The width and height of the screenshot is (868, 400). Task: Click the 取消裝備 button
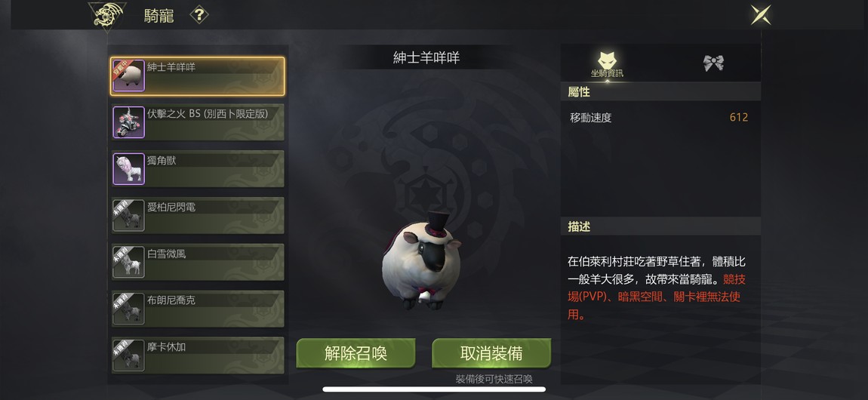coord(491,353)
